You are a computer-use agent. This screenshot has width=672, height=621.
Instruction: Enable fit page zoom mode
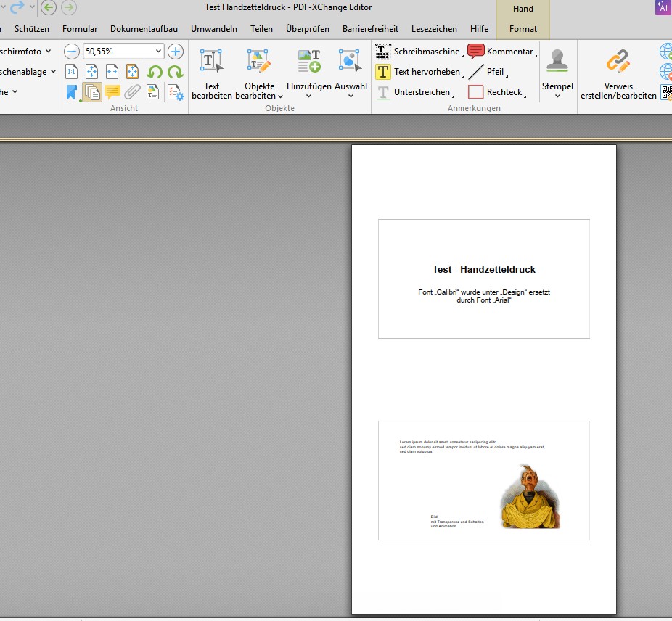click(91, 71)
